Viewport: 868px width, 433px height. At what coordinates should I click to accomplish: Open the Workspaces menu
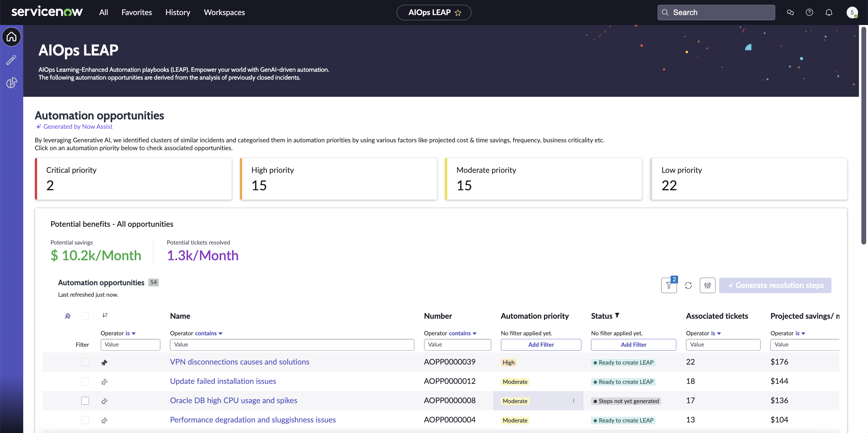pyautogui.click(x=224, y=12)
